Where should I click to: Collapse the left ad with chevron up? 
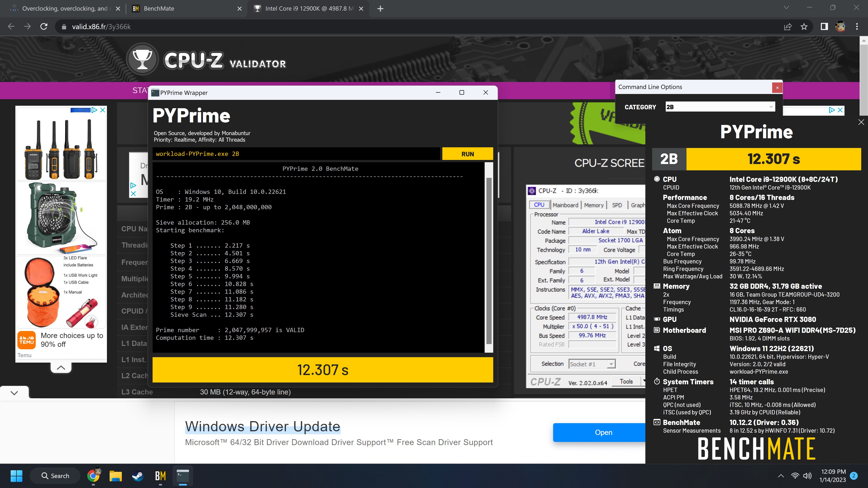click(x=61, y=367)
